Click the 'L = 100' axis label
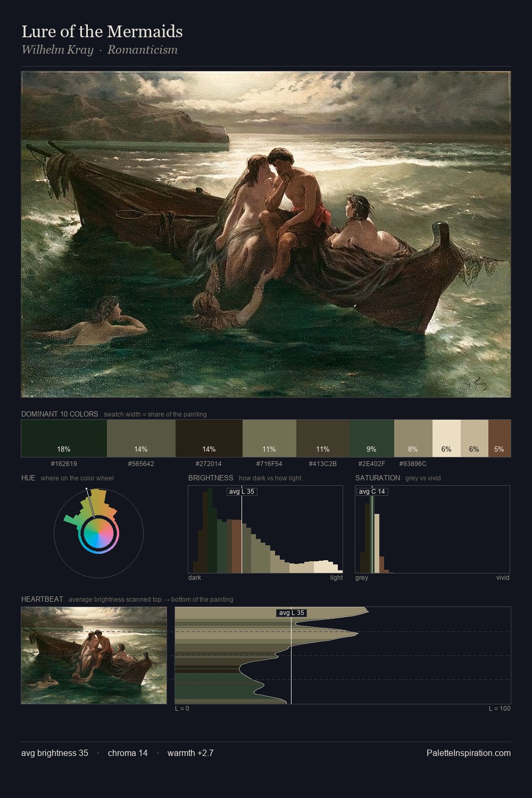 [x=500, y=709]
